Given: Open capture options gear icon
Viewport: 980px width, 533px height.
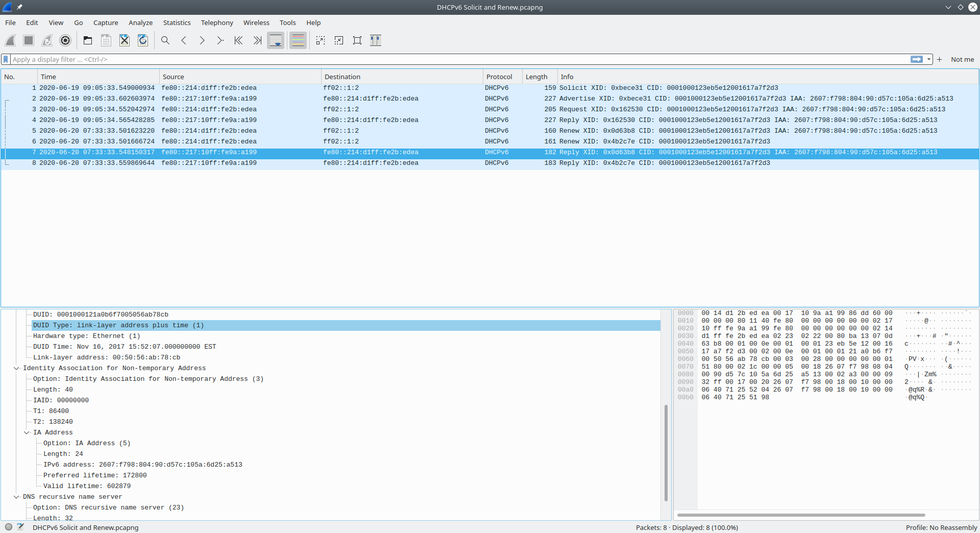Looking at the screenshot, I should (65, 40).
